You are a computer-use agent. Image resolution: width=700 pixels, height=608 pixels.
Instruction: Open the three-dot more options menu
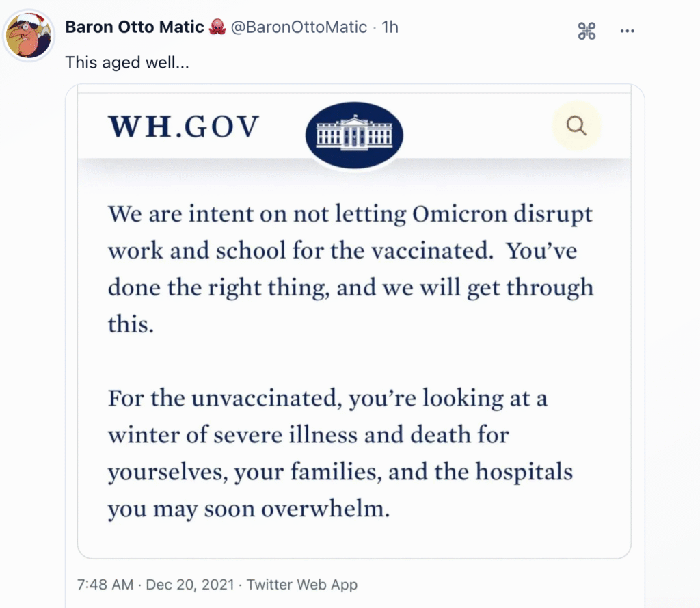[x=627, y=30]
